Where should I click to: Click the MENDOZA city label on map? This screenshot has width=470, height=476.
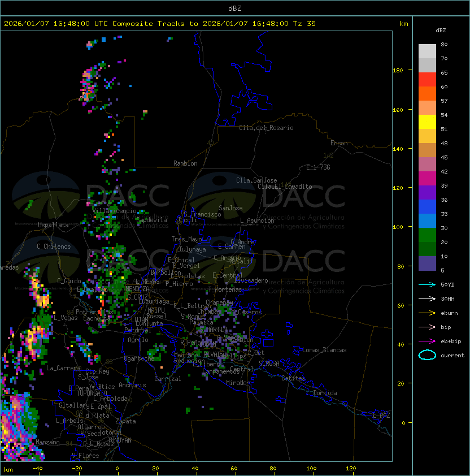click(x=138, y=289)
